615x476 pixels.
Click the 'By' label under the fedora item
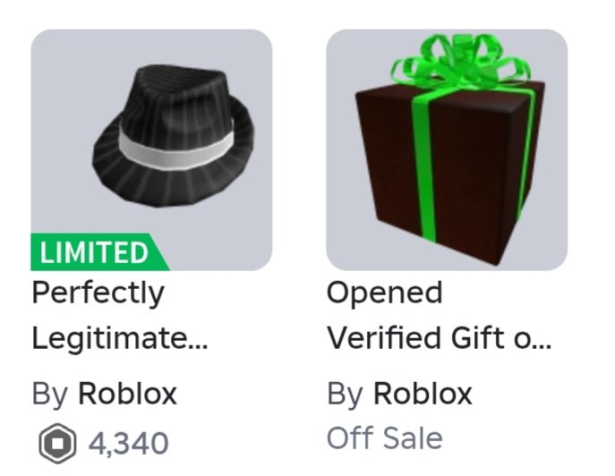click(x=50, y=395)
